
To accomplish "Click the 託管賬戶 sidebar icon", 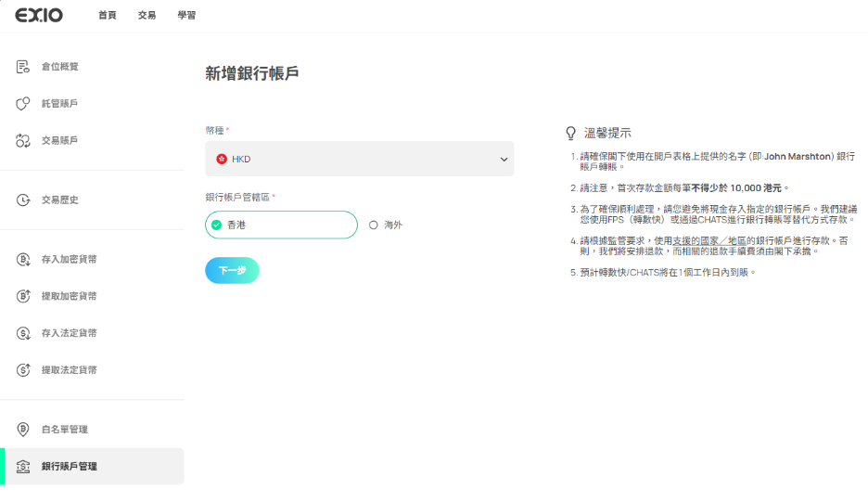I will coord(23,104).
